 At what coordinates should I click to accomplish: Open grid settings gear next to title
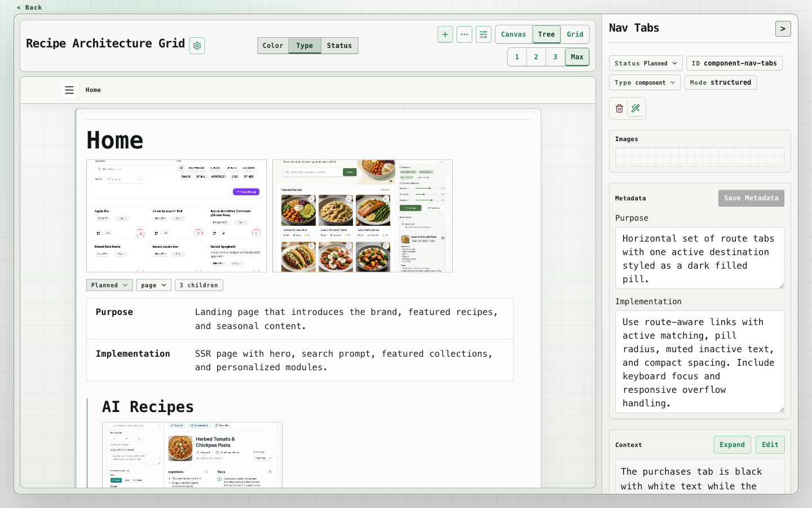click(197, 46)
